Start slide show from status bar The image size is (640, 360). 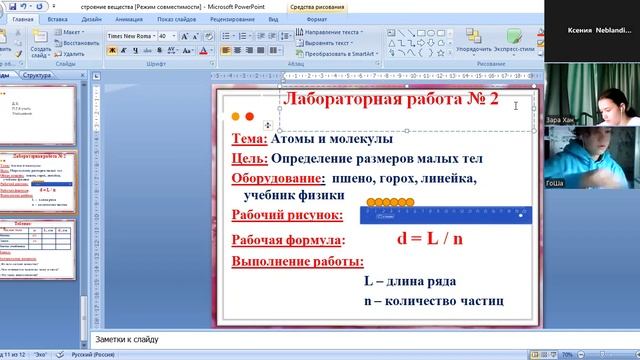(x=553, y=355)
